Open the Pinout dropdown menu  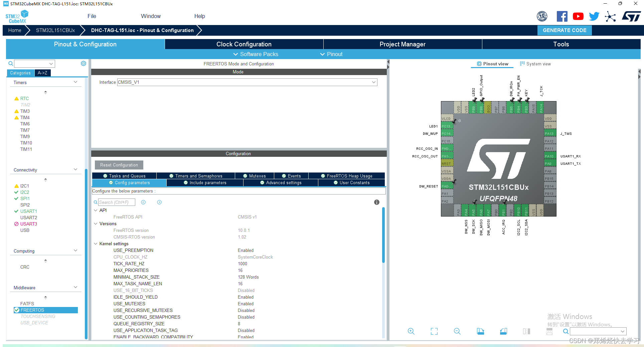pyautogui.click(x=331, y=54)
